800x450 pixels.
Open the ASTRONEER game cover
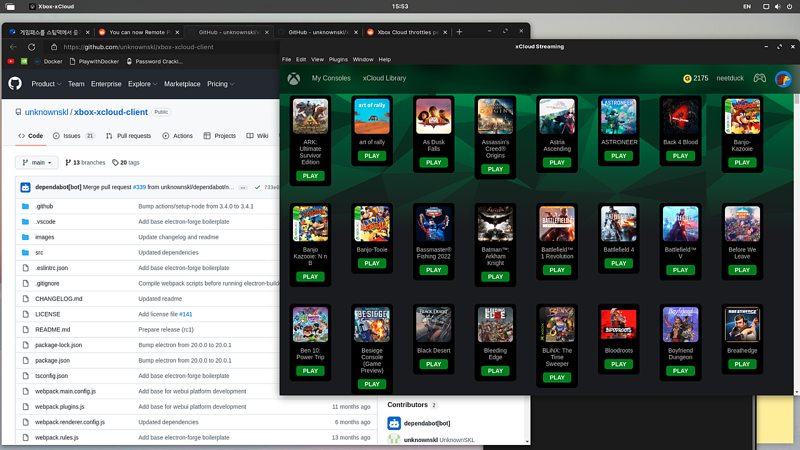618,116
